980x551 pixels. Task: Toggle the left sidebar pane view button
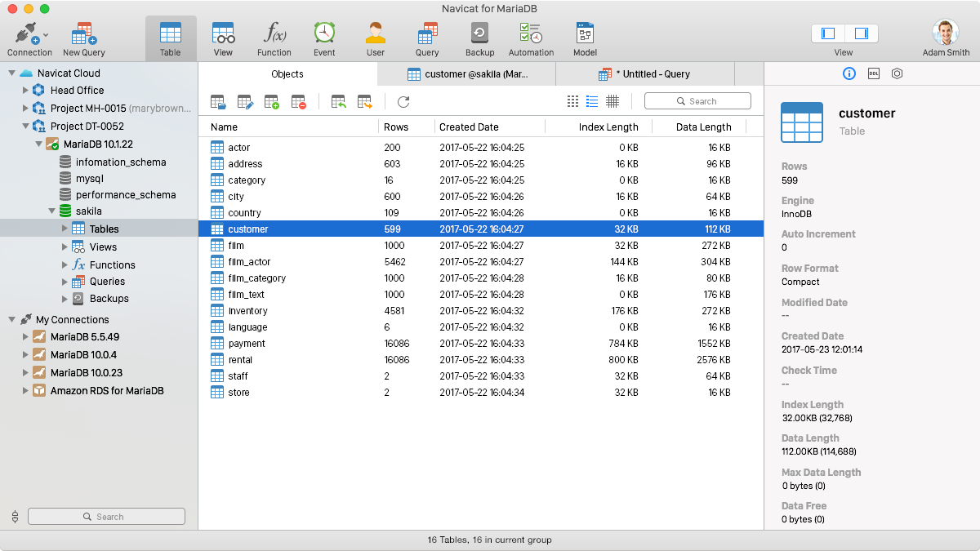tap(828, 33)
